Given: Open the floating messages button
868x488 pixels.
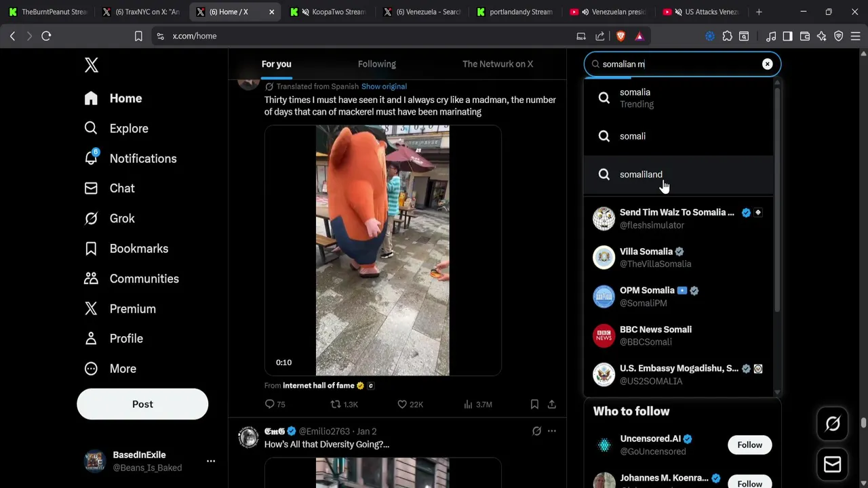Looking at the screenshot, I should pos(833,465).
